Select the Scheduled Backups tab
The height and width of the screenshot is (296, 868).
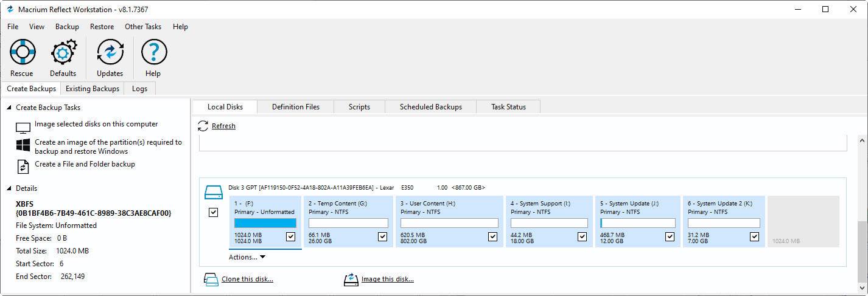(430, 107)
